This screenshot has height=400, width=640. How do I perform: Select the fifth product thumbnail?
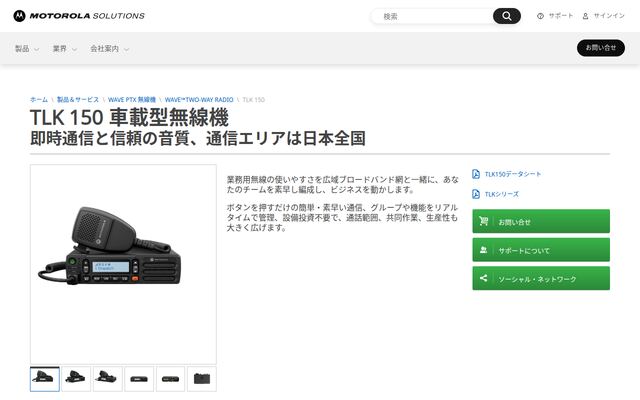click(x=170, y=379)
